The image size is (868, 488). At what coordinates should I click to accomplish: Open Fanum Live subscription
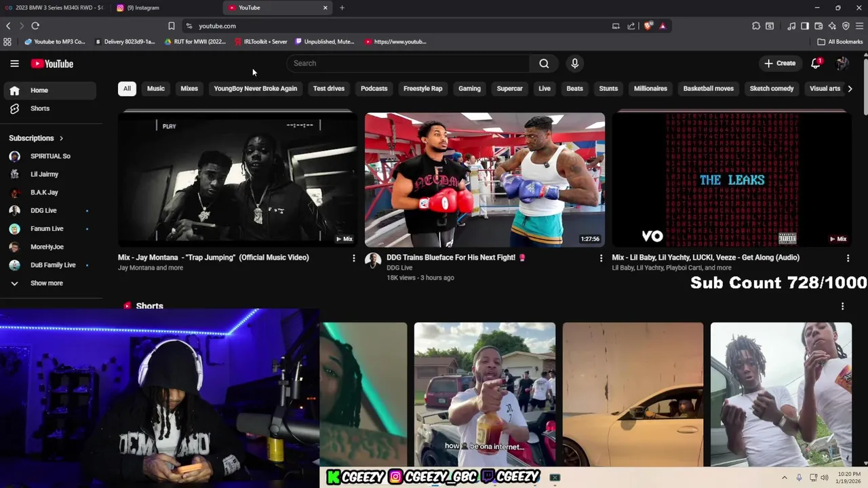tap(50, 229)
